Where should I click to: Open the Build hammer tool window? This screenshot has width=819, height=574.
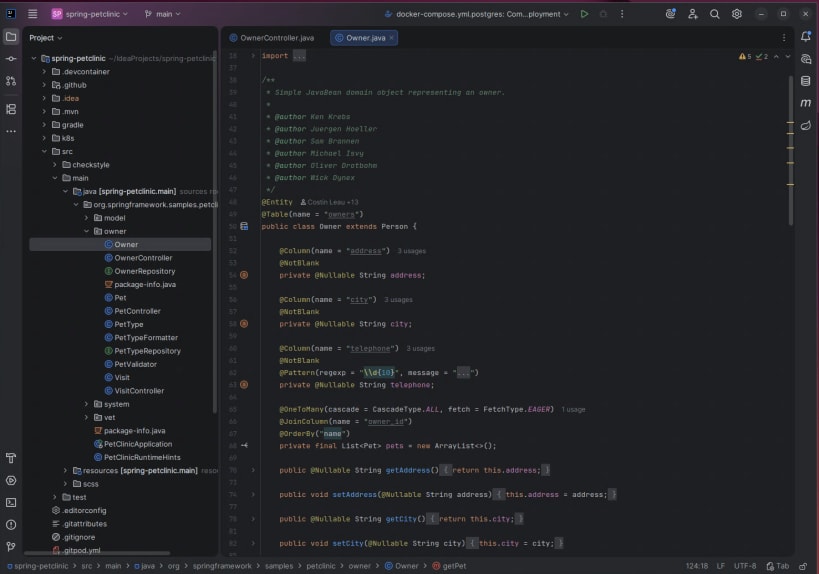11,458
